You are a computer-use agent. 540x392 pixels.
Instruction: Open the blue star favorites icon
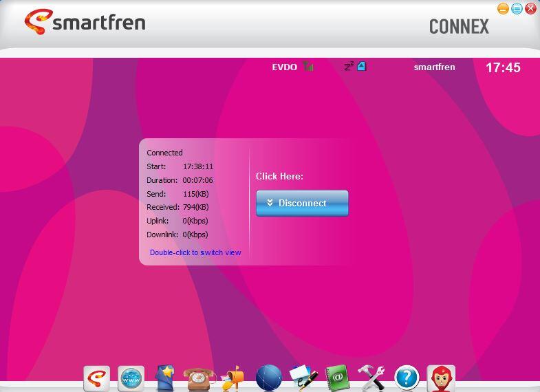point(165,378)
